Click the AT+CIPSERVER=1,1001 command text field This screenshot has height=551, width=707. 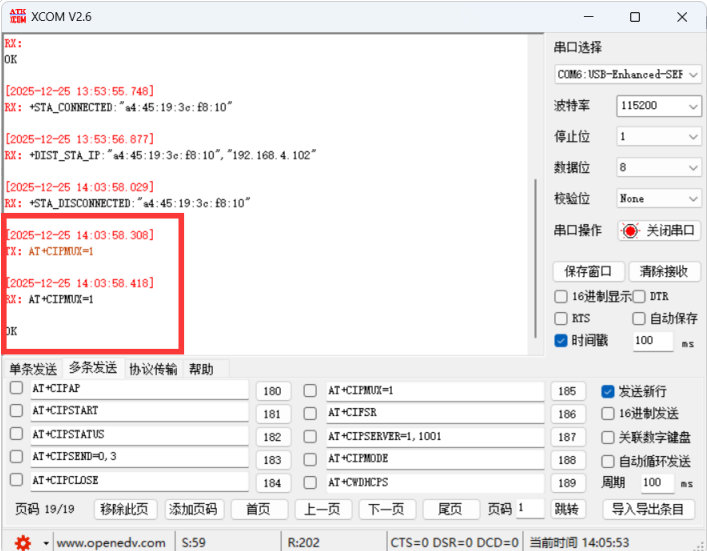[x=435, y=436]
